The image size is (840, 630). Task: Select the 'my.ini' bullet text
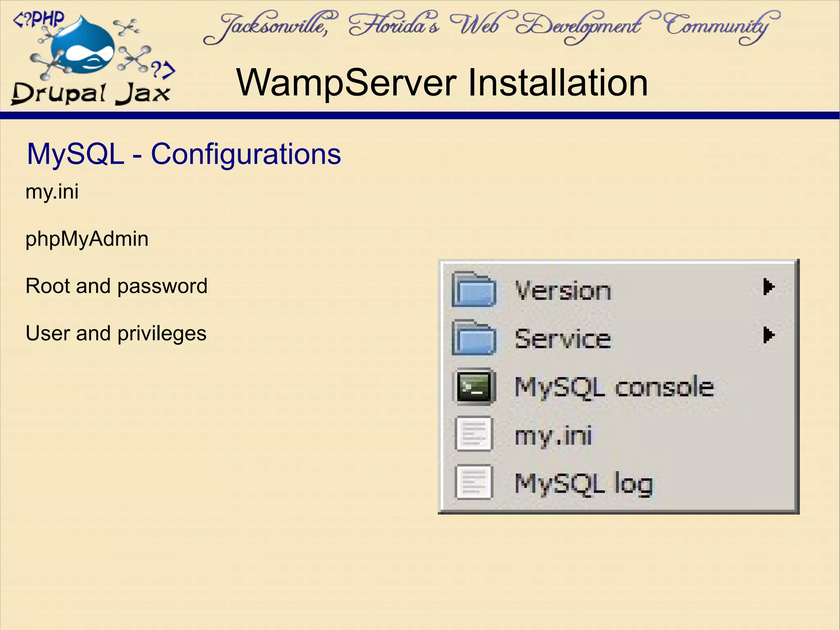[52, 192]
